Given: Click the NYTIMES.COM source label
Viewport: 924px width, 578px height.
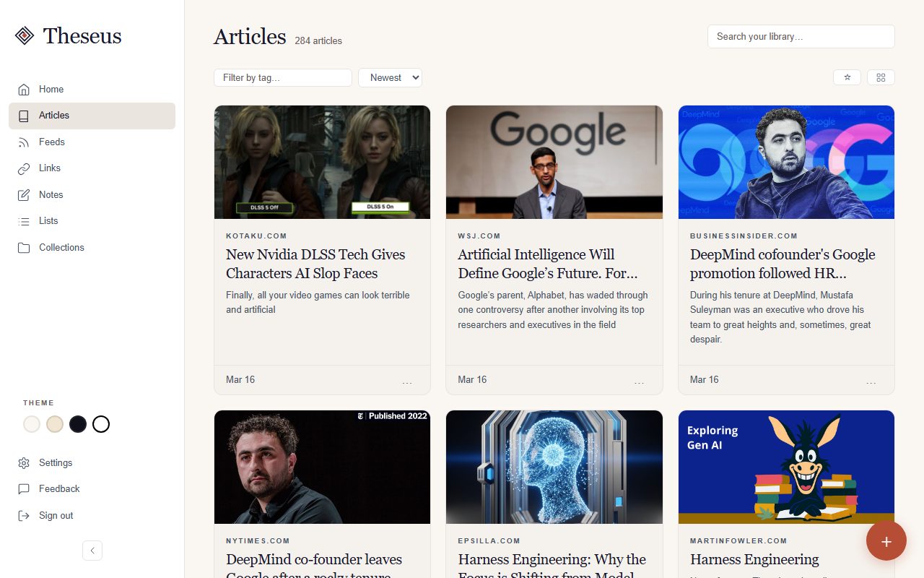Looking at the screenshot, I should pos(258,541).
